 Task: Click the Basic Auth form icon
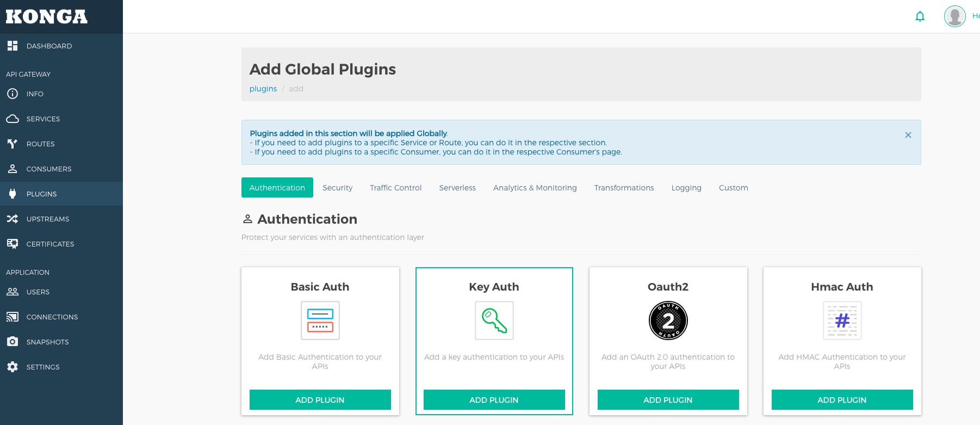pos(320,321)
